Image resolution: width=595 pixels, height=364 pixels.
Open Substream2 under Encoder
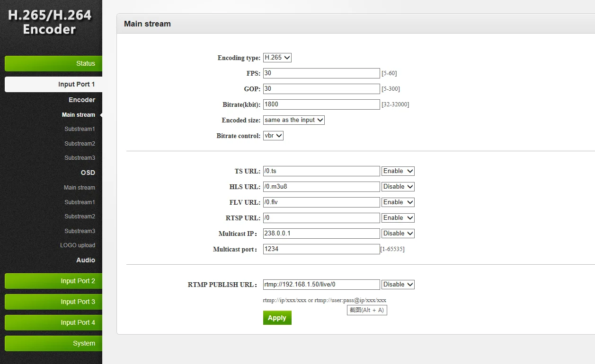point(80,144)
